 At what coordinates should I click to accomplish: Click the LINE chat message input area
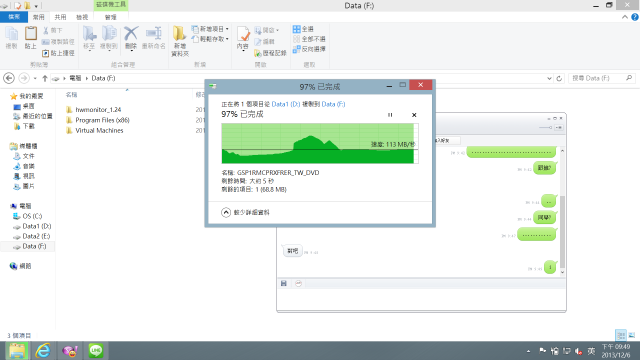tap(421, 300)
